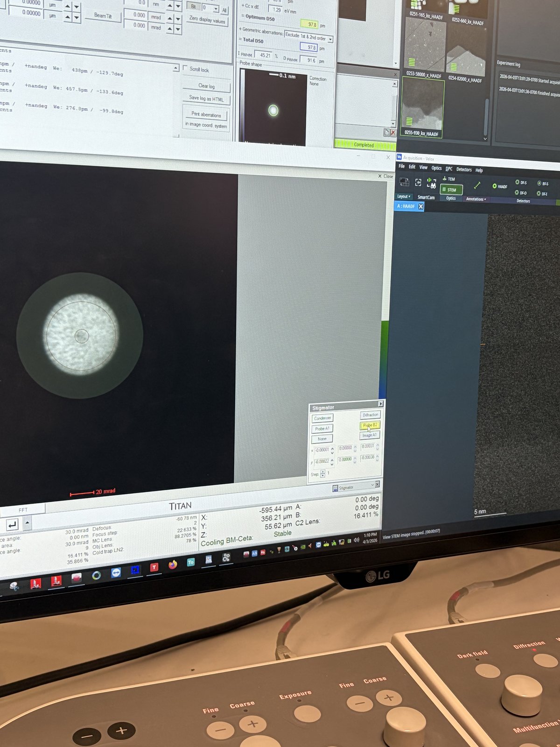Open the Detectors menu in Velox
Screen dimensions: 560x747
464,169
